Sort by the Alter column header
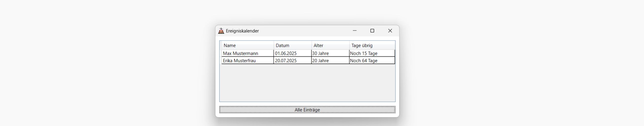644x126 pixels. point(330,46)
